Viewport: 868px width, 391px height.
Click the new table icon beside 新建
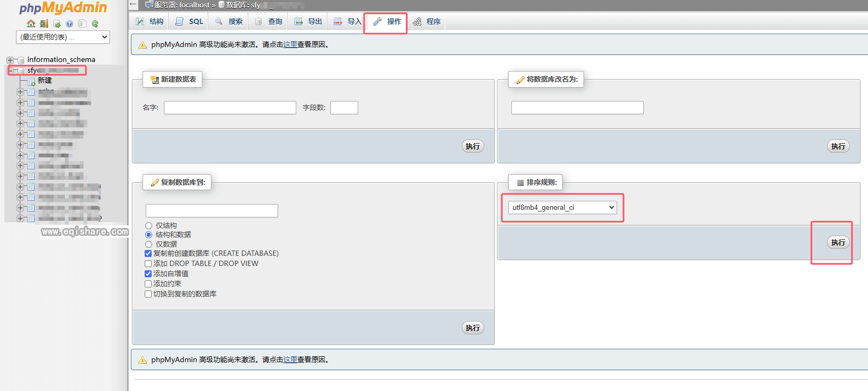[31, 81]
